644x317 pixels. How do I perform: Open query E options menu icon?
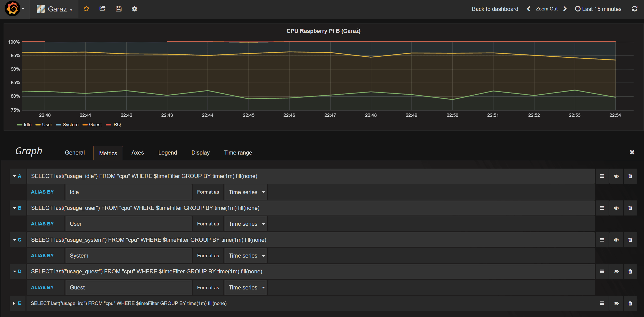[x=602, y=303]
